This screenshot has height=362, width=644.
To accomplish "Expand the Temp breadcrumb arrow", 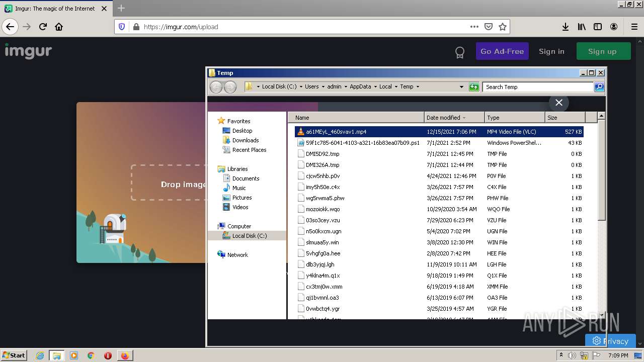I will pos(418,87).
